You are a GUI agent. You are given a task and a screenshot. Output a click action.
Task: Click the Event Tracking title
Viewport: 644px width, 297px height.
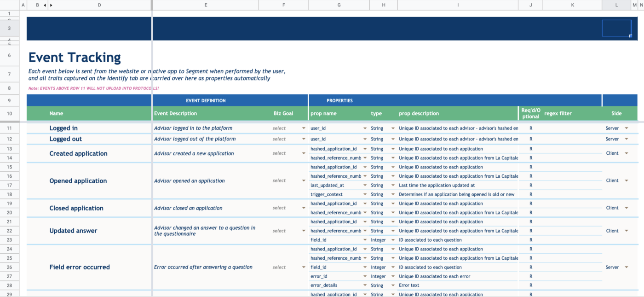(75, 58)
